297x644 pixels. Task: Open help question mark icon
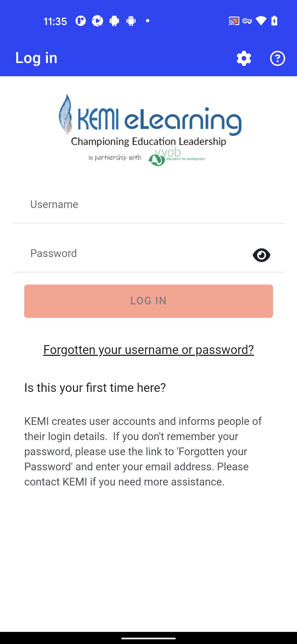[x=277, y=58]
